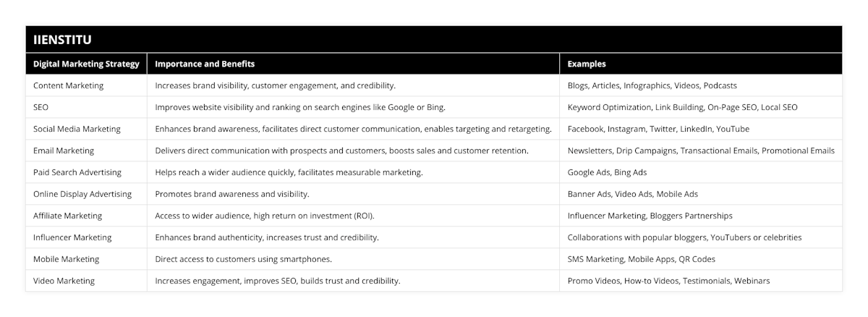The height and width of the screenshot is (317, 868).
Task: Click the Influencer Marketing strategy cell
Action: 72,237
